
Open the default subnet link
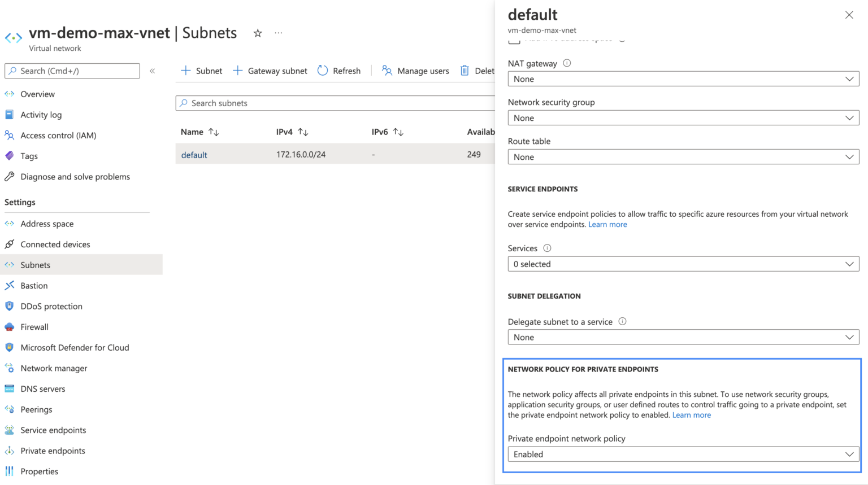click(x=194, y=155)
